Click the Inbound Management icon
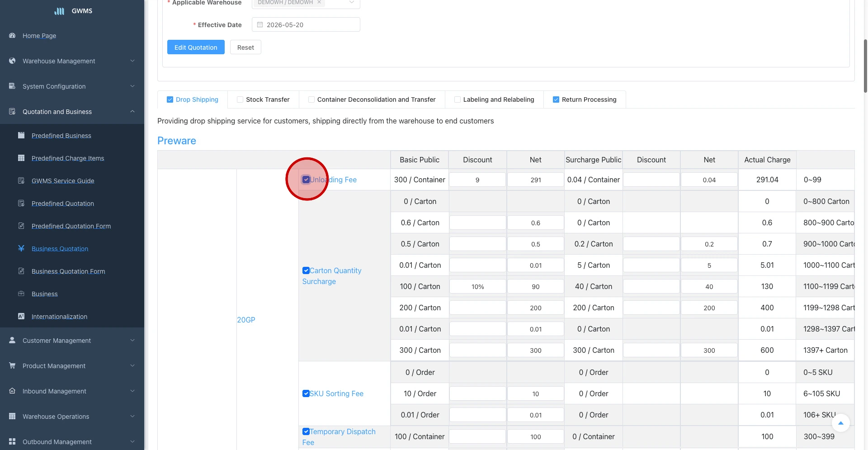The width and height of the screenshot is (868, 450). (x=12, y=391)
